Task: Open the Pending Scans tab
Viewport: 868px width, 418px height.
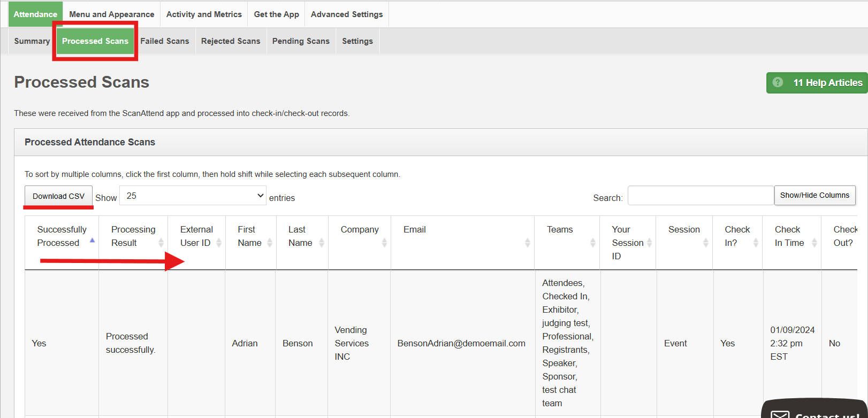Action: pos(301,41)
